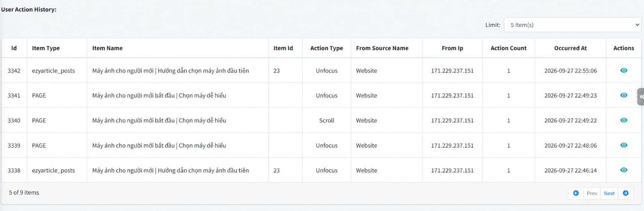The width and height of the screenshot is (644, 211).
Task: Click item name in row 3338
Action: click(170, 170)
